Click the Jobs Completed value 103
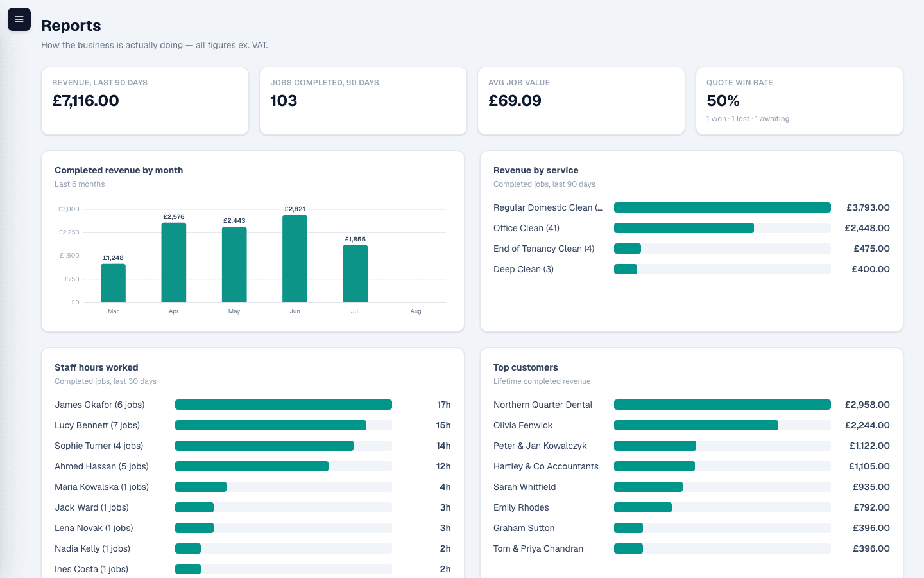 [x=284, y=101]
